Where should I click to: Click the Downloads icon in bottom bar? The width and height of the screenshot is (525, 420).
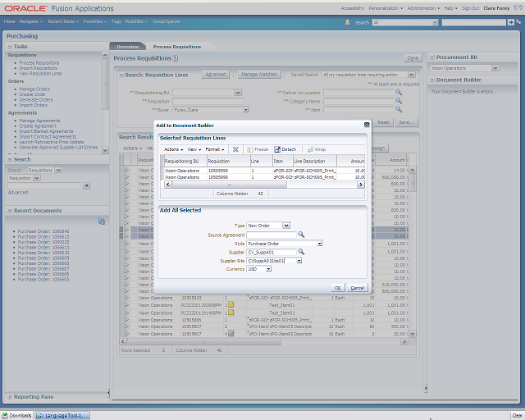[5, 415]
